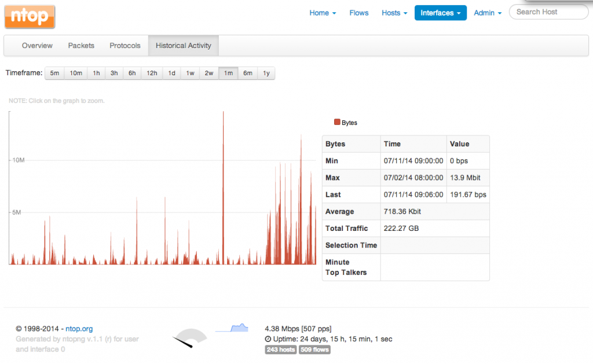The height and width of the screenshot is (364, 593).
Task: Open the Interfaces dropdown button
Action: [441, 13]
